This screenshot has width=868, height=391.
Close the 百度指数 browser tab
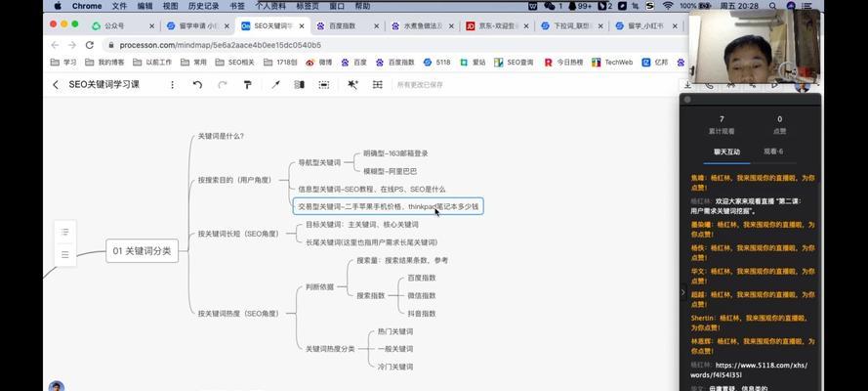pos(377,26)
